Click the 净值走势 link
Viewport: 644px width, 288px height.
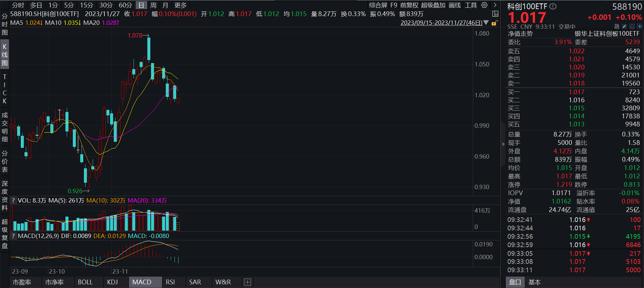point(520,34)
